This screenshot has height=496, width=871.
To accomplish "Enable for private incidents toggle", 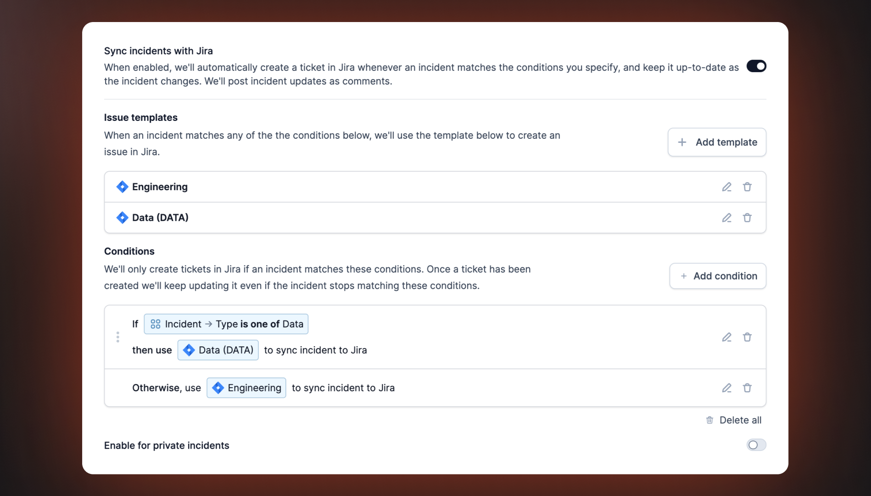I will click(756, 445).
